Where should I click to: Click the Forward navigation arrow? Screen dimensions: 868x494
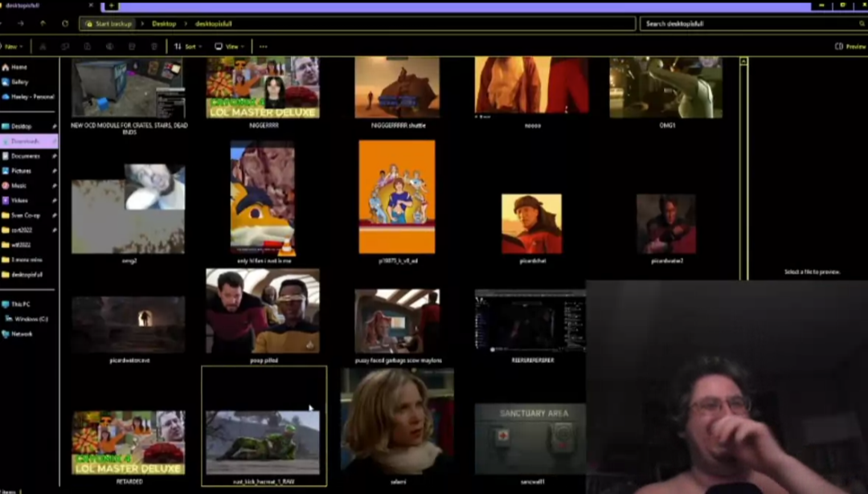20,24
